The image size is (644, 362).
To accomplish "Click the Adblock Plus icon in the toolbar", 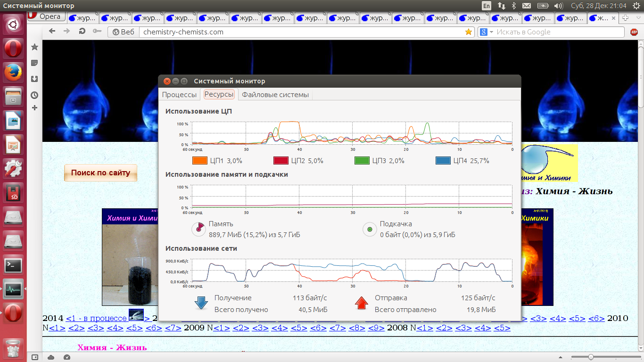I will (x=634, y=32).
